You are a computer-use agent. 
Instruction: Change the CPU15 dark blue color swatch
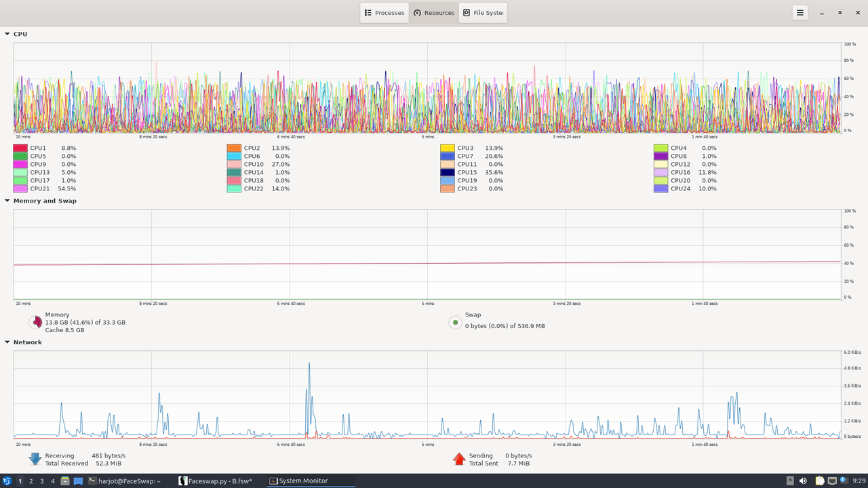pos(448,172)
